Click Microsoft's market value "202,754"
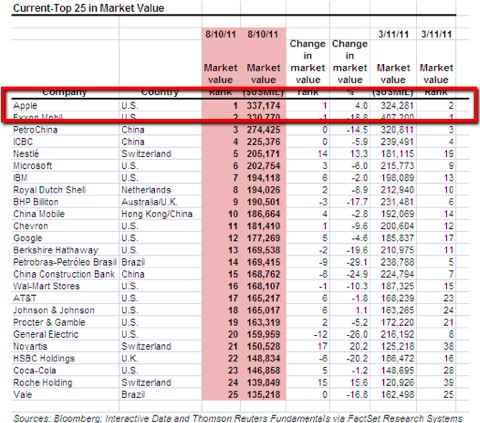 pos(263,166)
